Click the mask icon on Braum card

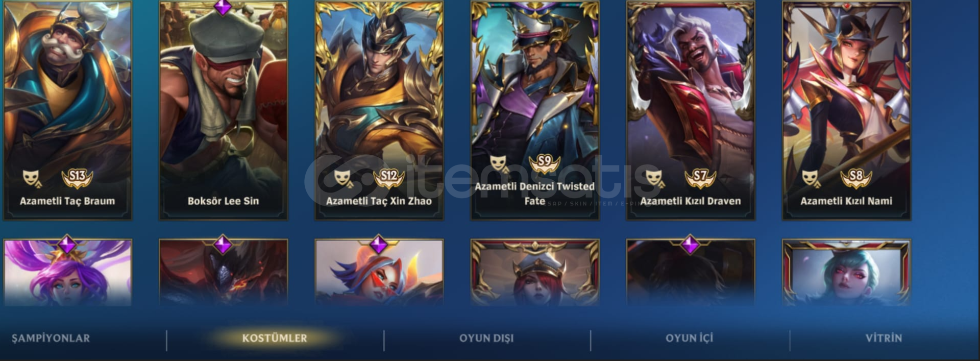pos(32,179)
